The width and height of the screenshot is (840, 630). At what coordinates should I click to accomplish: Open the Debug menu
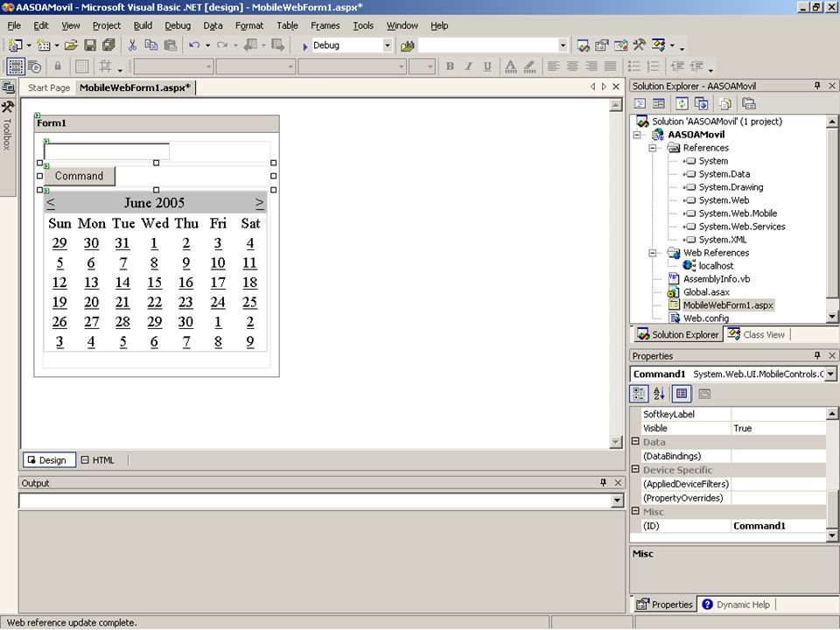pyautogui.click(x=178, y=25)
